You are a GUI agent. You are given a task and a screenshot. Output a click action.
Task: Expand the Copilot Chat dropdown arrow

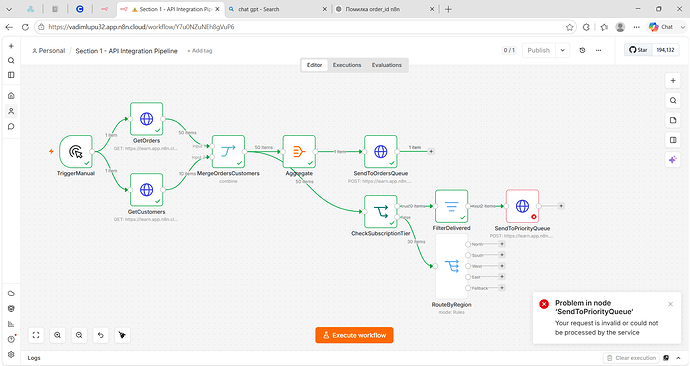[683, 27]
